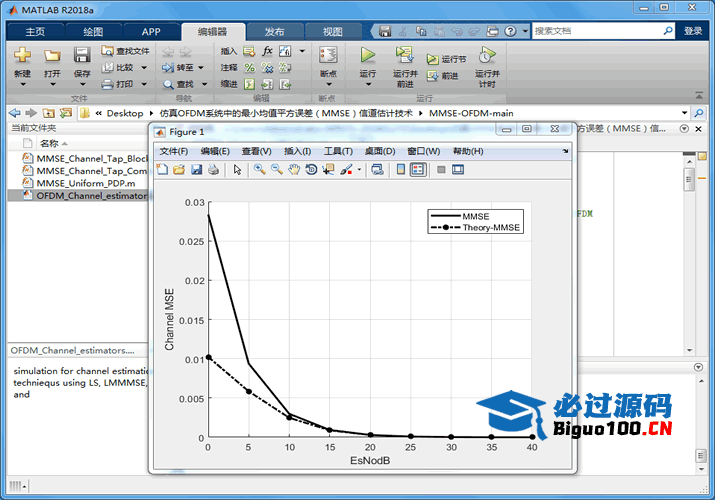
Task: Click the comment percent (%) icon
Action: point(249,68)
